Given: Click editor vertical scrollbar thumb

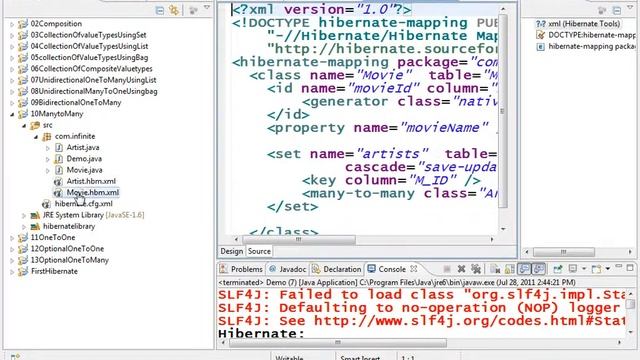Looking at the screenshot, I should (503, 110).
